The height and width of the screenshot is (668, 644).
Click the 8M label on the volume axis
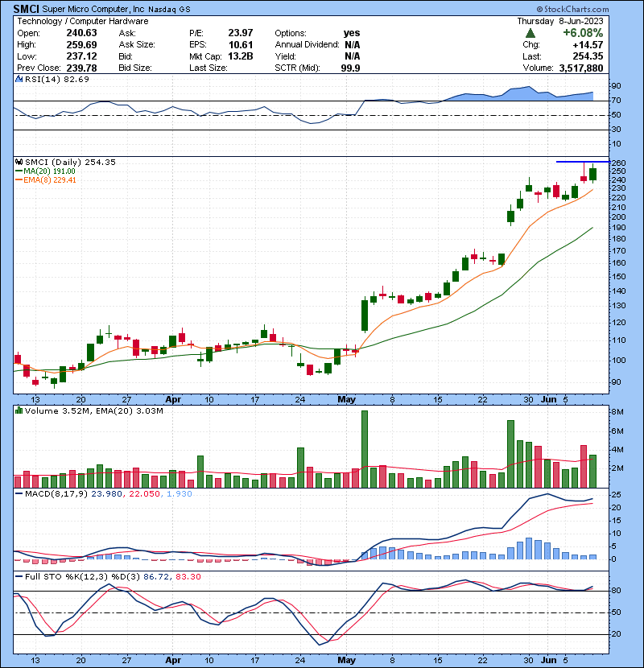617,412
